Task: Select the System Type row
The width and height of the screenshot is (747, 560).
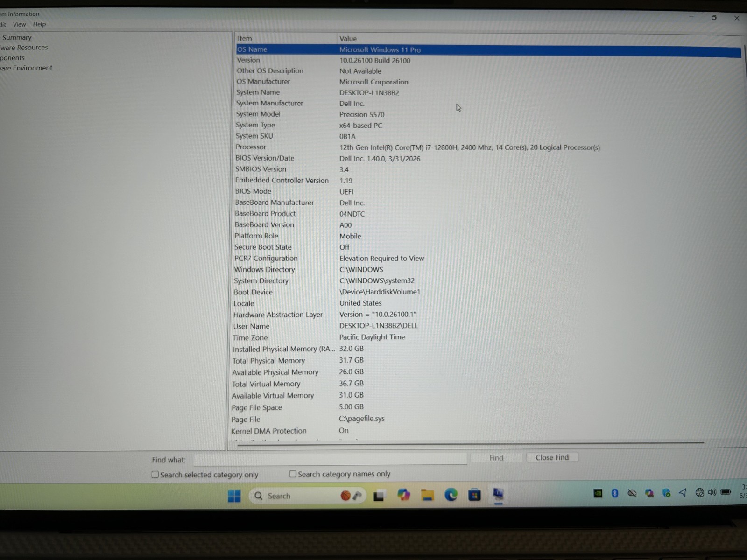Action: [488, 125]
